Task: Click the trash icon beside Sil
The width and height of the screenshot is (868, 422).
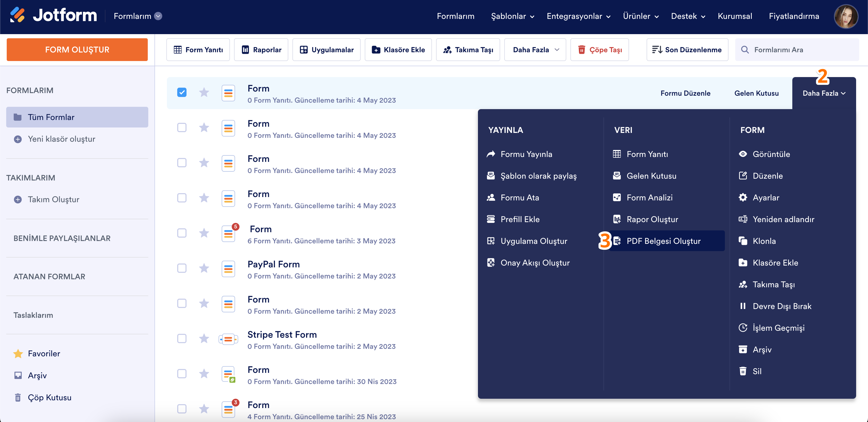Action: tap(743, 371)
